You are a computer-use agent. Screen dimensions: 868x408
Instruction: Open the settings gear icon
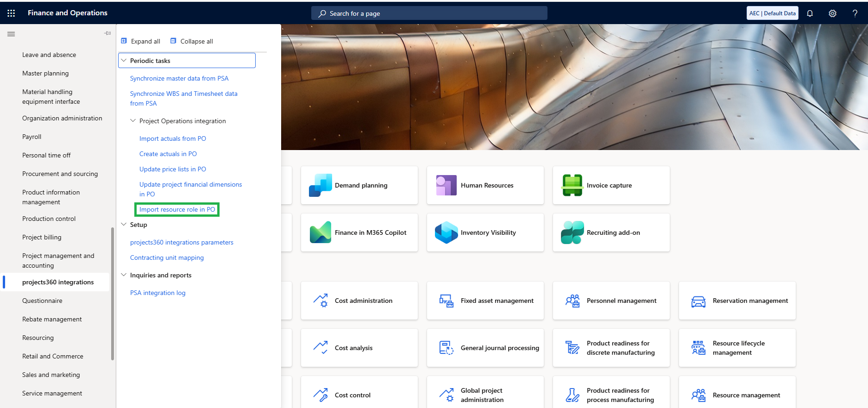point(832,13)
